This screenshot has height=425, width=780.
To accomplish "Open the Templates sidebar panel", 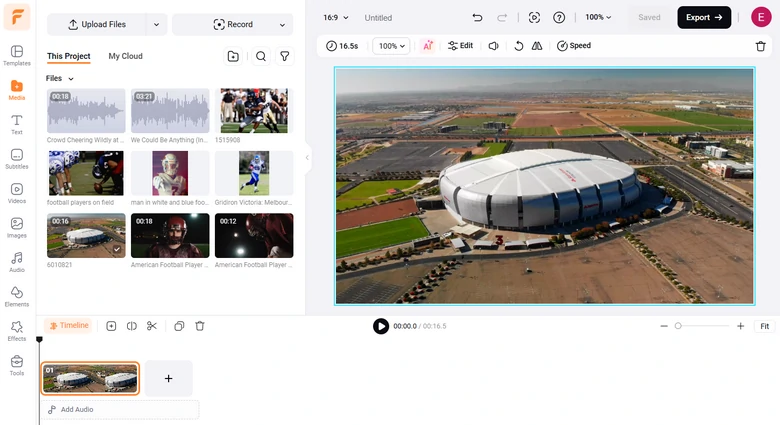I will 16,55.
